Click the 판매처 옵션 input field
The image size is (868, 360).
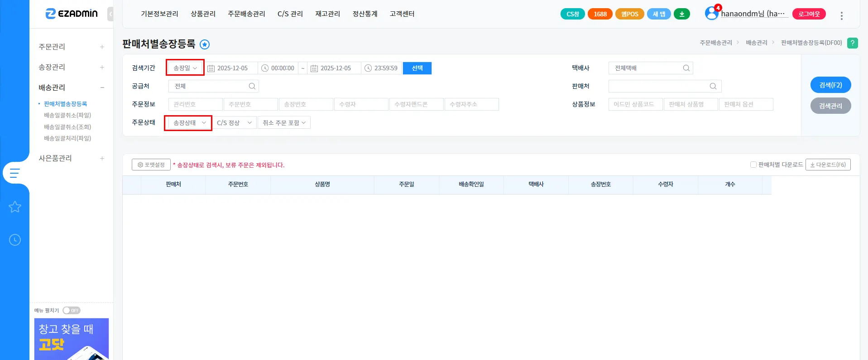point(746,104)
